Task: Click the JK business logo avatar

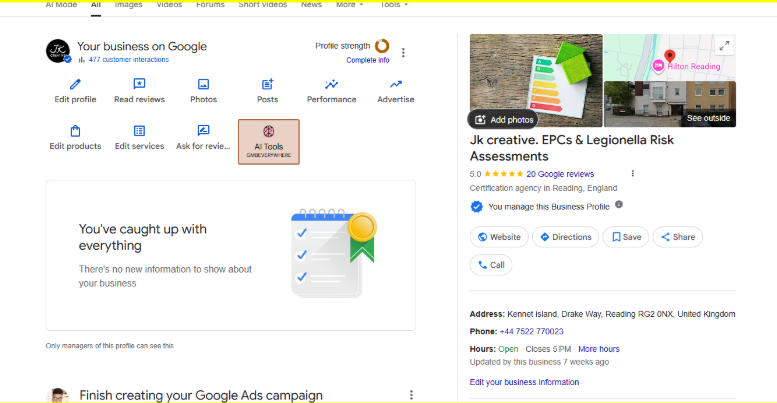Action: pyautogui.click(x=58, y=51)
